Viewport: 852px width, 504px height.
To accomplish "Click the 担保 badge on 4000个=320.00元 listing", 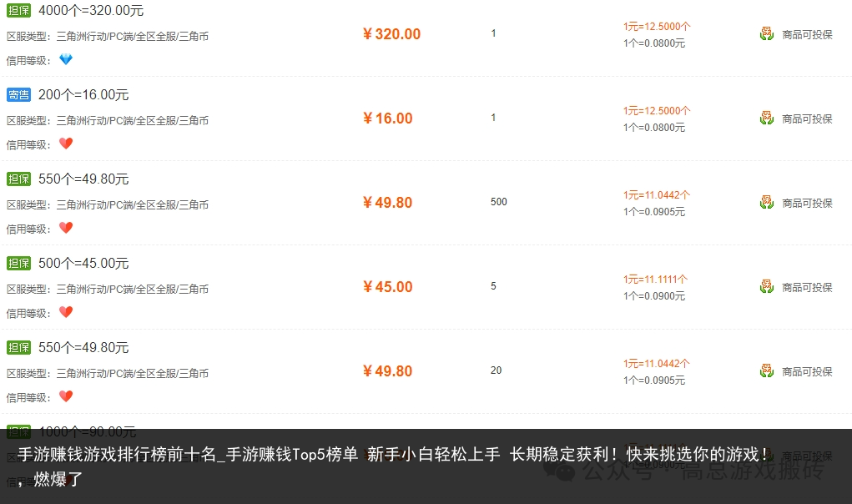I will pos(19,10).
